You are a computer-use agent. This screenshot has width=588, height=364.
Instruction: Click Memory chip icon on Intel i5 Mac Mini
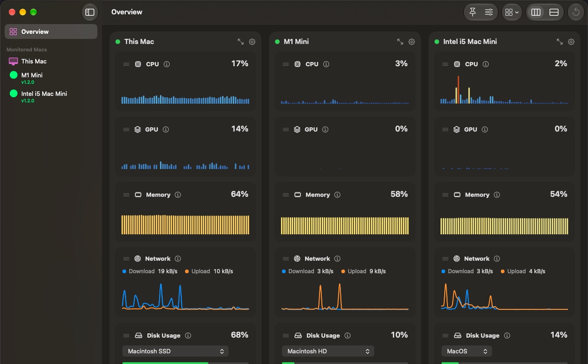[x=457, y=195]
